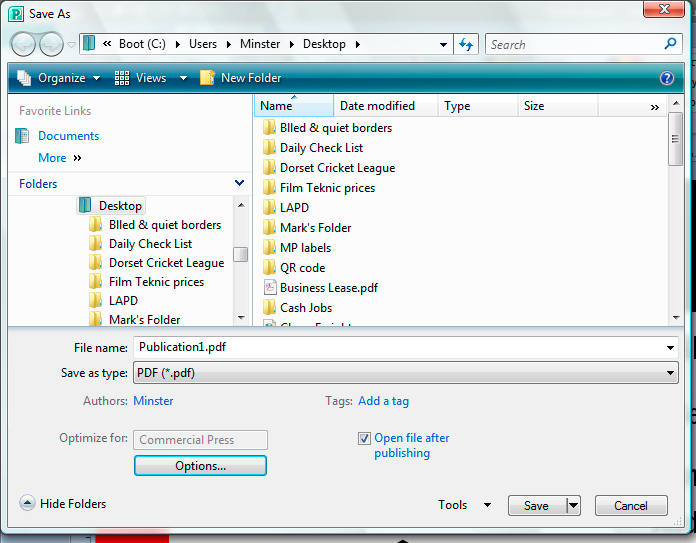Screen dimensions: 696x543
Task: Open the Business Lease.pdf file icon
Action: pos(269,288)
